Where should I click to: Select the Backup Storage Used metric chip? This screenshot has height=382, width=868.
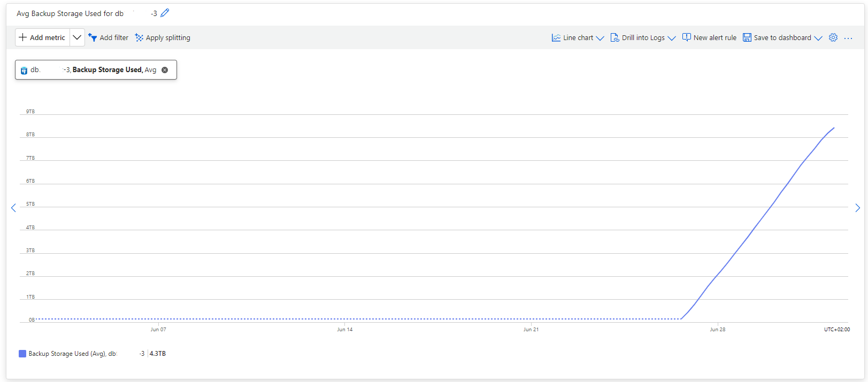coord(96,70)
